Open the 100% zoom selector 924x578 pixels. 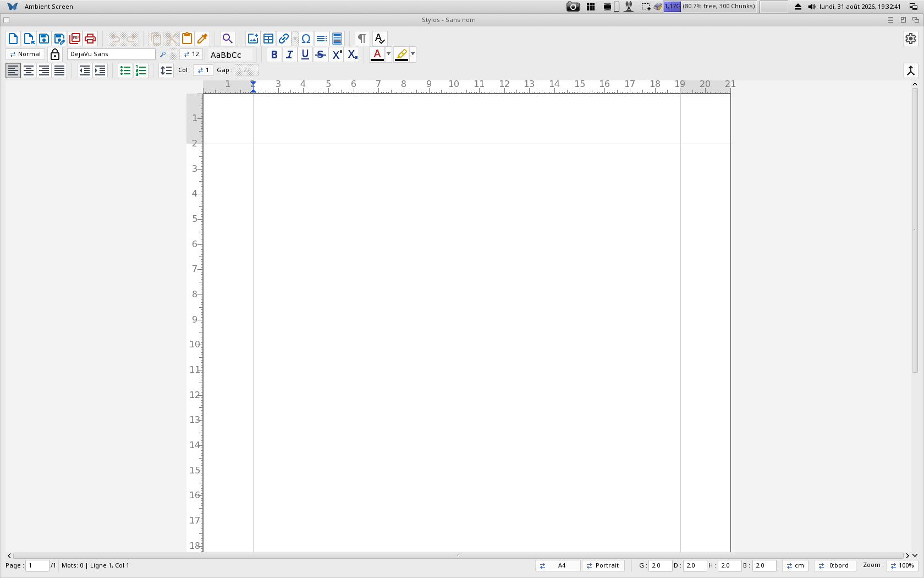click(x=902, y=565)
